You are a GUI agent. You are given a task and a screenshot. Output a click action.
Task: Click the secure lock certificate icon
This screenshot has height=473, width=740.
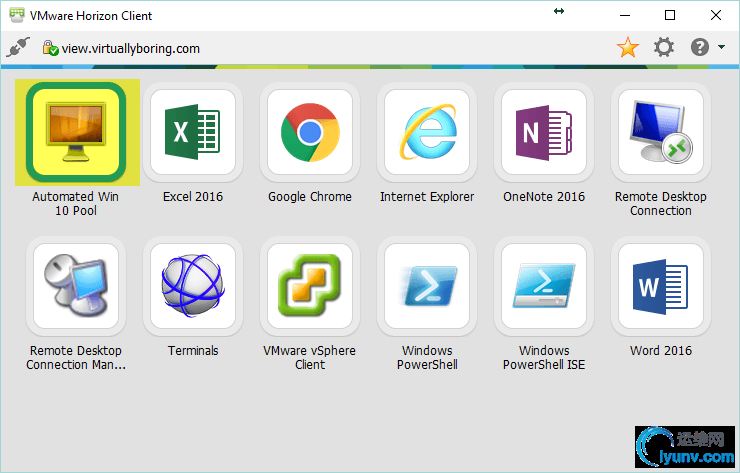(x=50, y=48)
